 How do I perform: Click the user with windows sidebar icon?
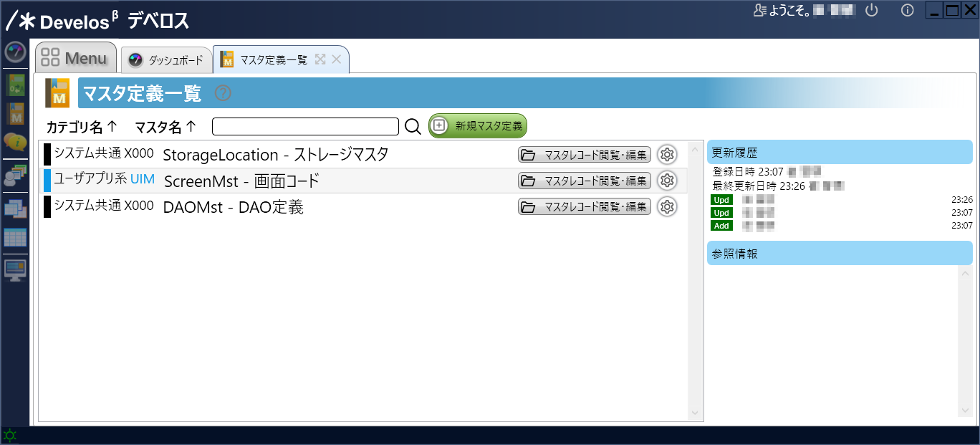click(15, 176)
